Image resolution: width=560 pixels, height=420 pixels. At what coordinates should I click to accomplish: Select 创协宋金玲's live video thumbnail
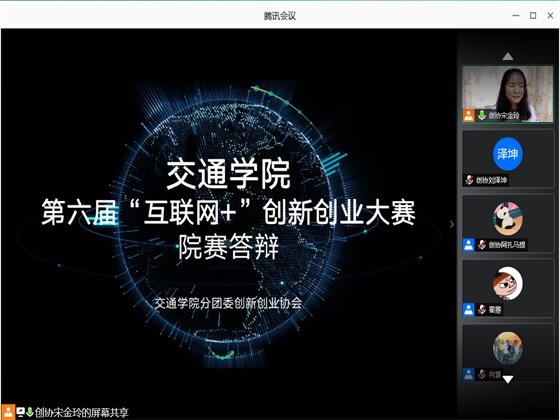click(x=508, y=94)
